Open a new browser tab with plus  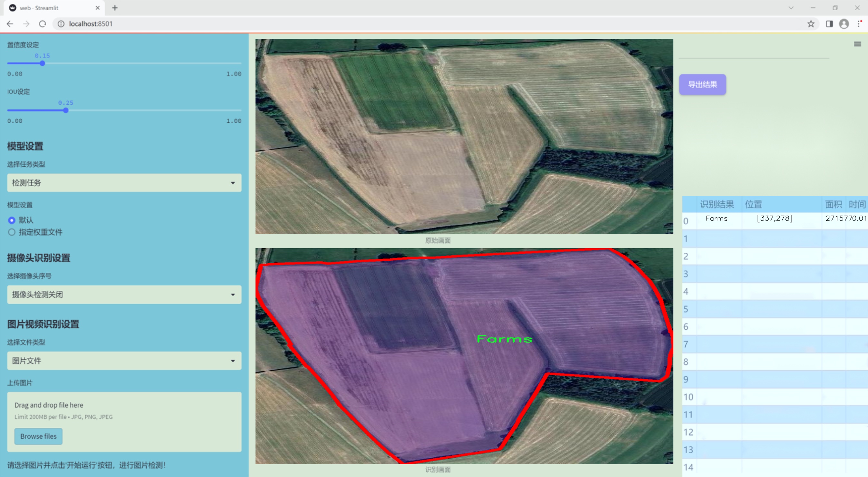pyautogui.click(x=115, y=8)
